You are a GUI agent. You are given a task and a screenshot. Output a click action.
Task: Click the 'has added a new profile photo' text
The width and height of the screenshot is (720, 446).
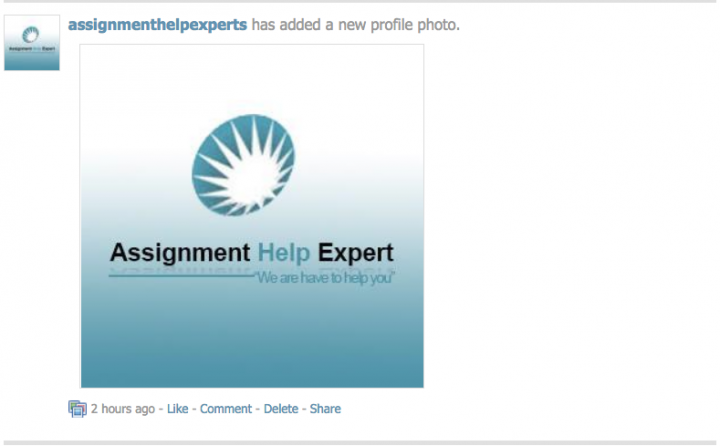click(x=355, y=24)
